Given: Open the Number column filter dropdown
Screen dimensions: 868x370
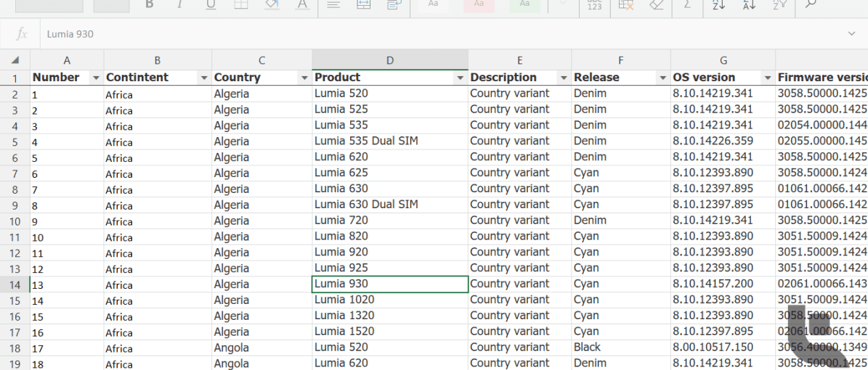Looking at the screenshot, I should coord(96,78).
